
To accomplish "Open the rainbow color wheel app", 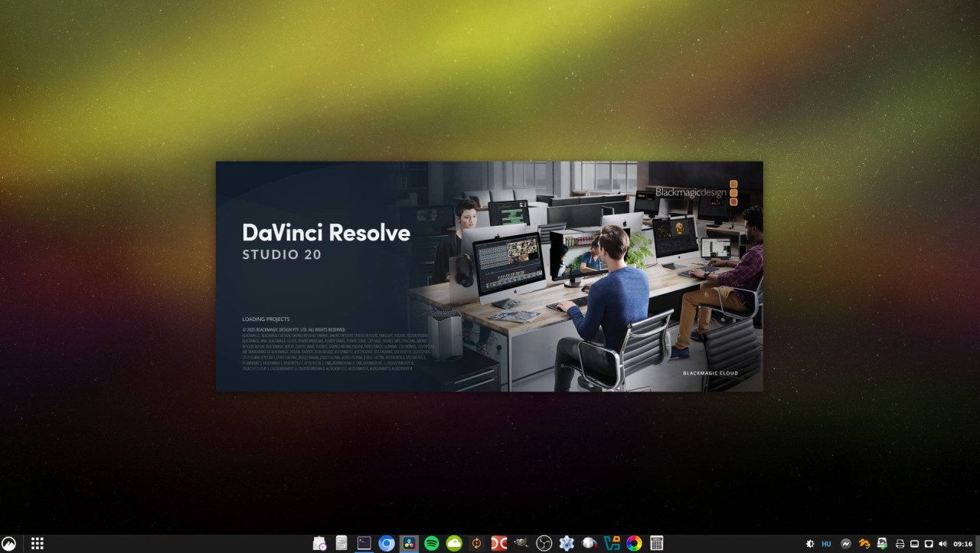I will pyautogui.click(x=634, y=543).
